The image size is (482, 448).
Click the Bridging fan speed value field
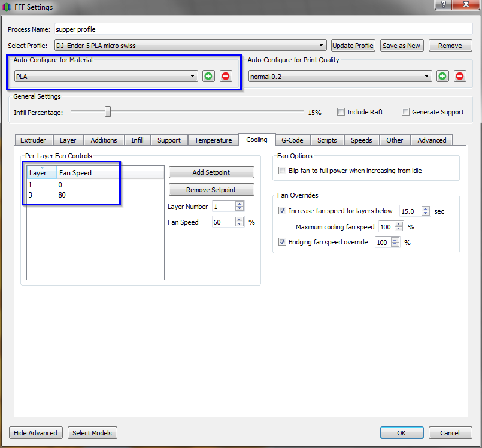click(x=383, y=243)
